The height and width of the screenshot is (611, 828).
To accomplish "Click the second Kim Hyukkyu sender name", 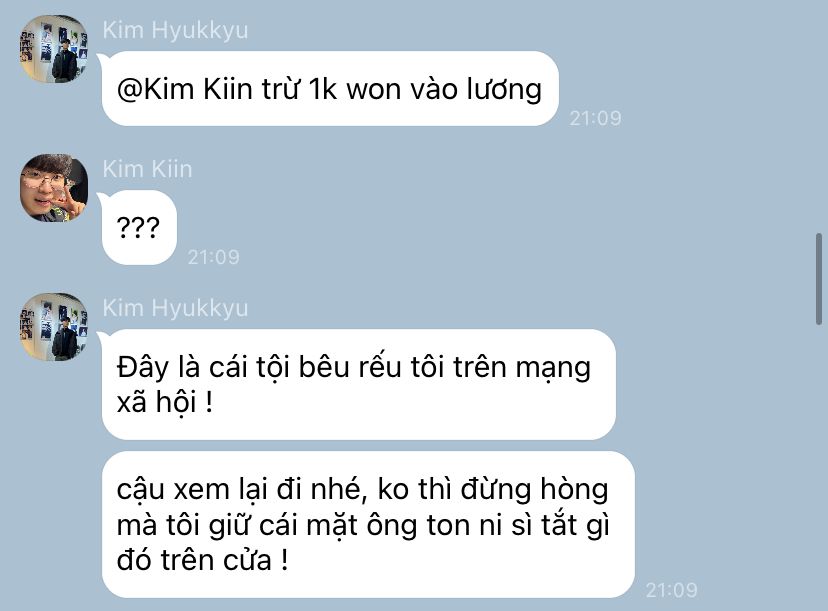I will click(x=175, y=308).
